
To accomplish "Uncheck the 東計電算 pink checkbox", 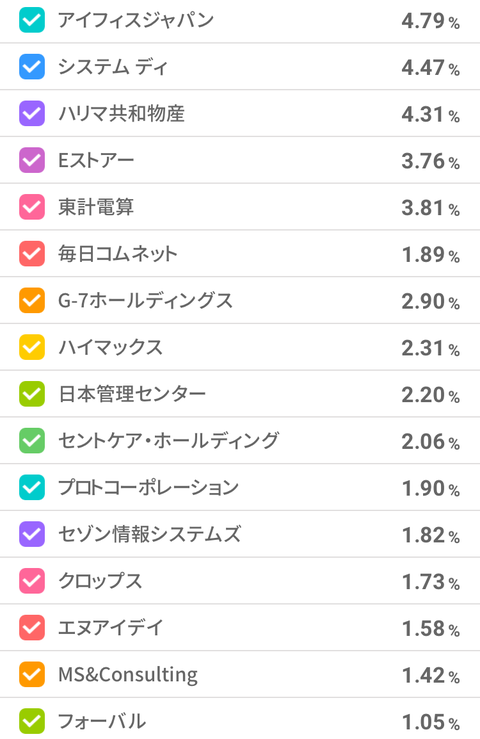I will [x=32, y=207].
